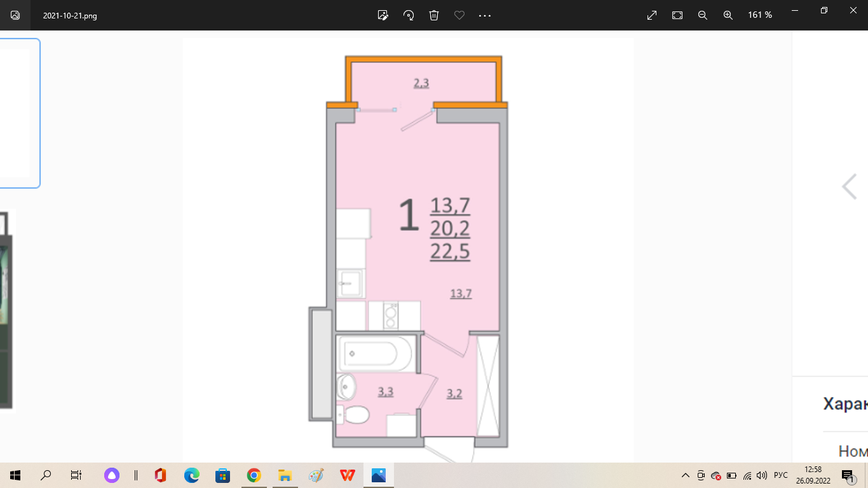Viewport: 868px width, 488px height.
Task: Launch the Alice voice assistant
Action: [x=112, y=475]
